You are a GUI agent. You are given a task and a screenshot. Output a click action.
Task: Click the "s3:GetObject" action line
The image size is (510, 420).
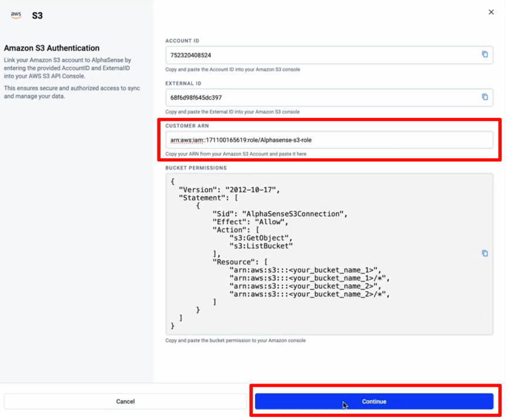260,237
